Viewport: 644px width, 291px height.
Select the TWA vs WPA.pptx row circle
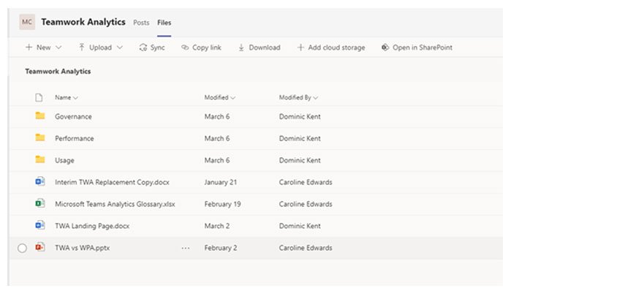tap(22, 248)
